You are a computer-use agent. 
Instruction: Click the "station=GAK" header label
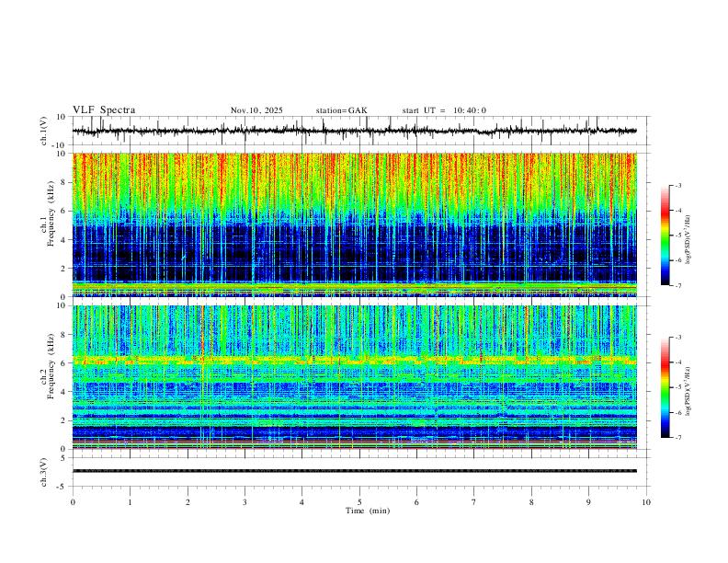(x=341, y=110)
